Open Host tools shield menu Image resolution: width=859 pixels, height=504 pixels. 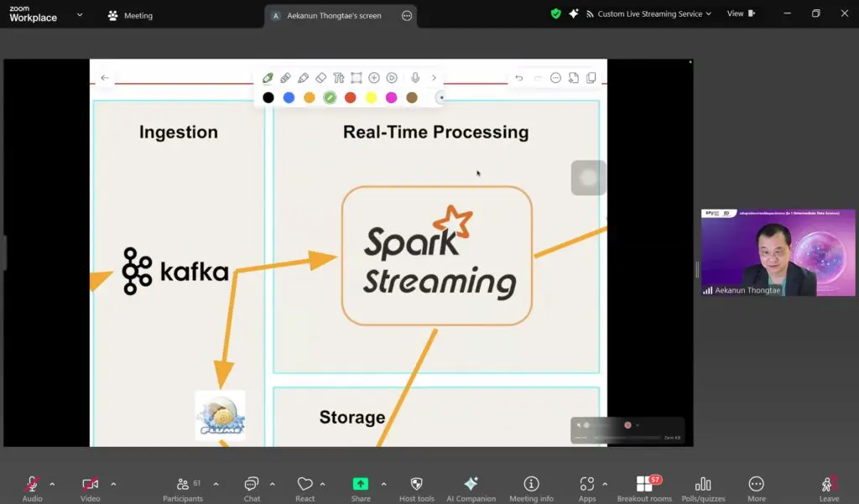tap(417, 489)
